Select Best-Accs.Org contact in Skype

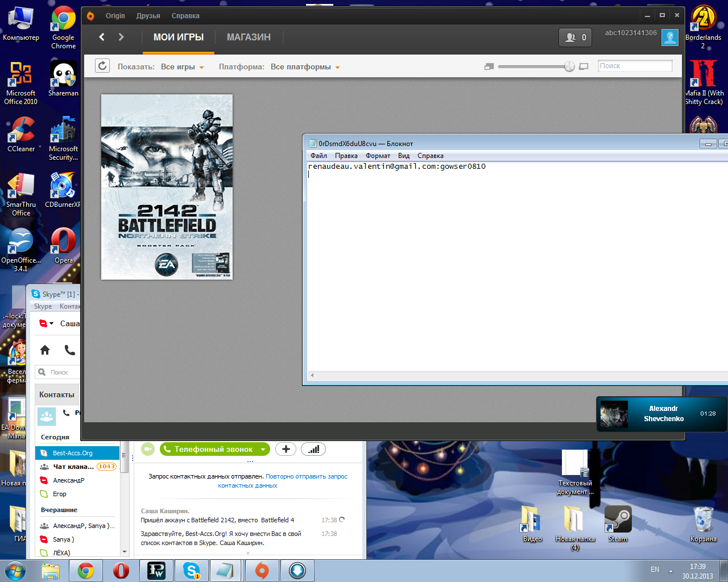click(77, 453)
